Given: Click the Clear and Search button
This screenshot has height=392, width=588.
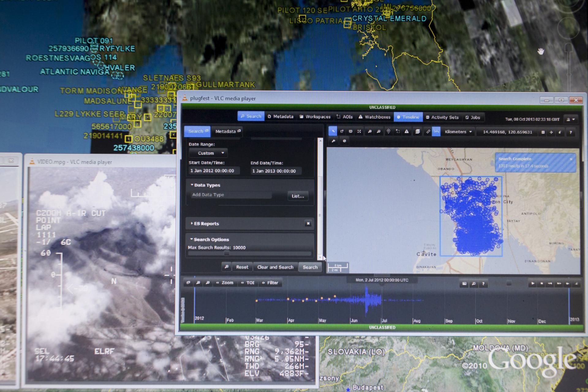Looking at the screenshot, I should click(275, 267).
